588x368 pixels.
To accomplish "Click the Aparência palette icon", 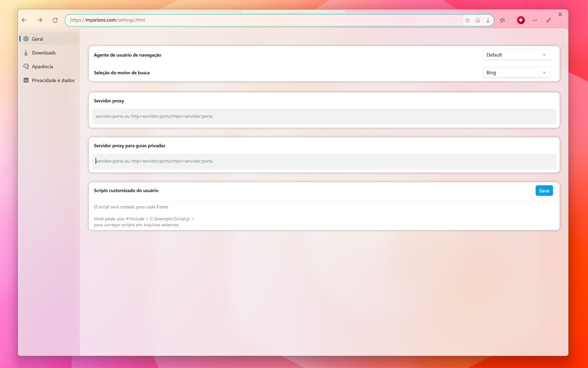I will pyautogui.click(x=26, y=66).
